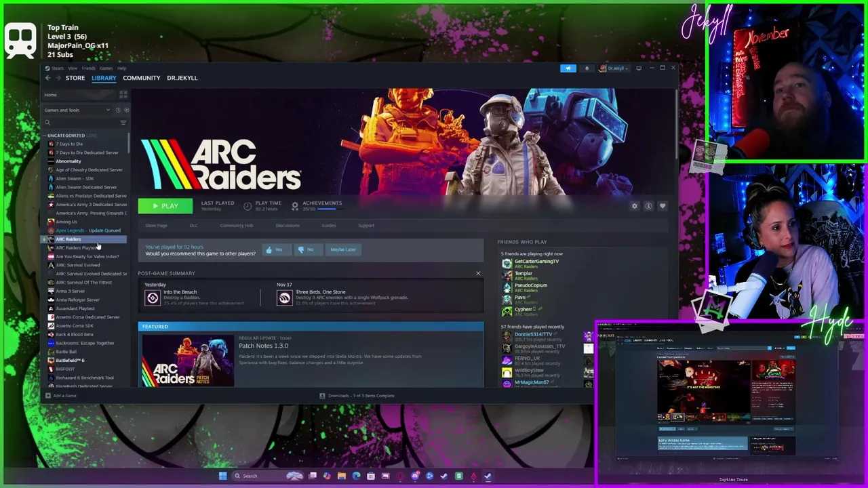Open the Games menu

pyautogui.click(x=106, y=68)
